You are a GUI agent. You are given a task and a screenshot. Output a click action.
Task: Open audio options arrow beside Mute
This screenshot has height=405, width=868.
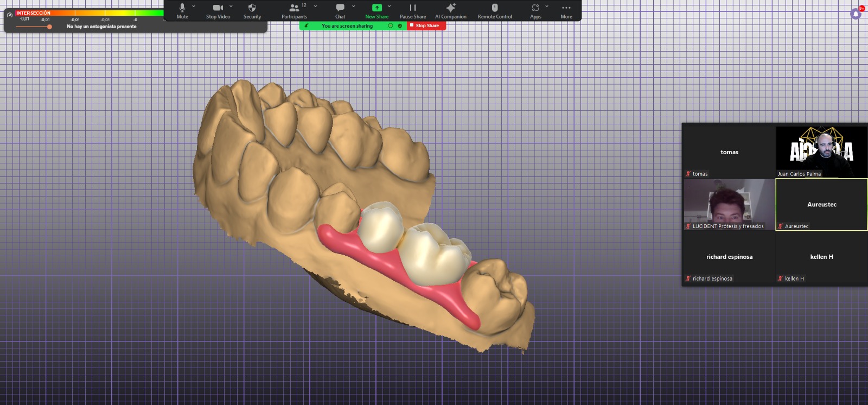pyautogui.click(x=194, y=7)
